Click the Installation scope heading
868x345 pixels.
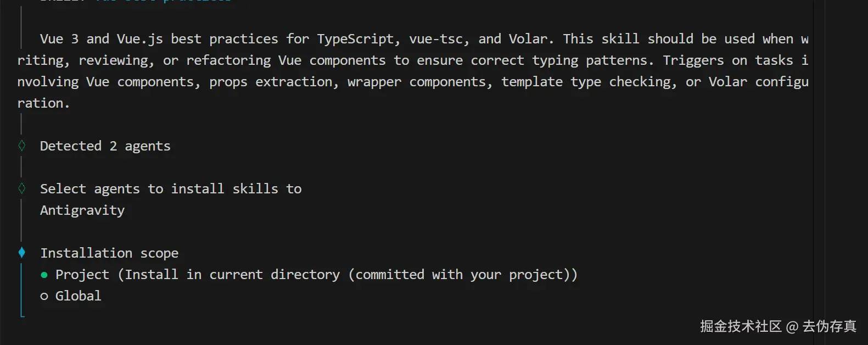pyautogui.click(x=109, y=253)
